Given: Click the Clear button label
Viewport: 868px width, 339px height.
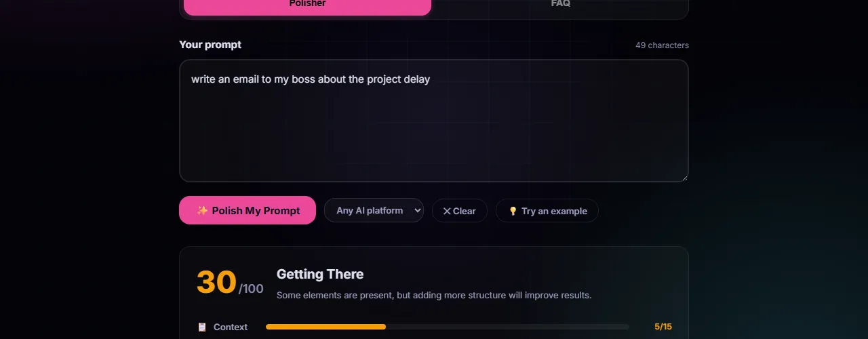Looking at the screenshot, I should 465,211.
